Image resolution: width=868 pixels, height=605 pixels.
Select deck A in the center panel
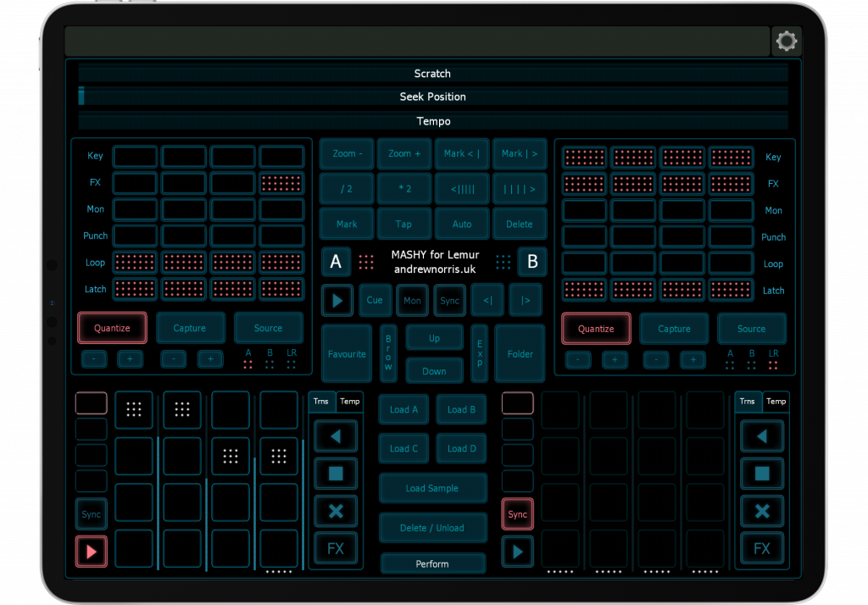click(336, 262)
